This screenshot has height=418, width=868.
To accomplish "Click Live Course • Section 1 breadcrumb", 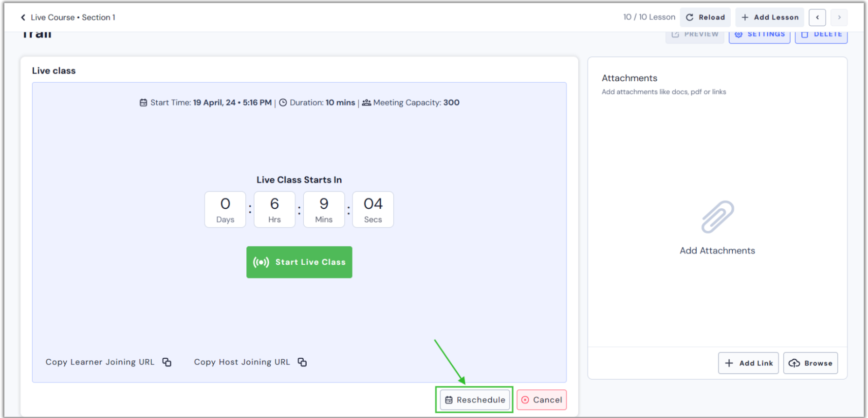I will tap(73, 17).
